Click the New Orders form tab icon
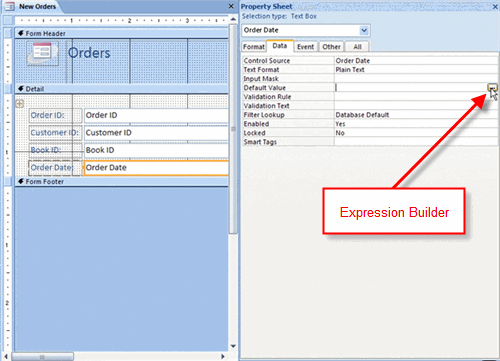500x361 pixels. coord(9,6)
